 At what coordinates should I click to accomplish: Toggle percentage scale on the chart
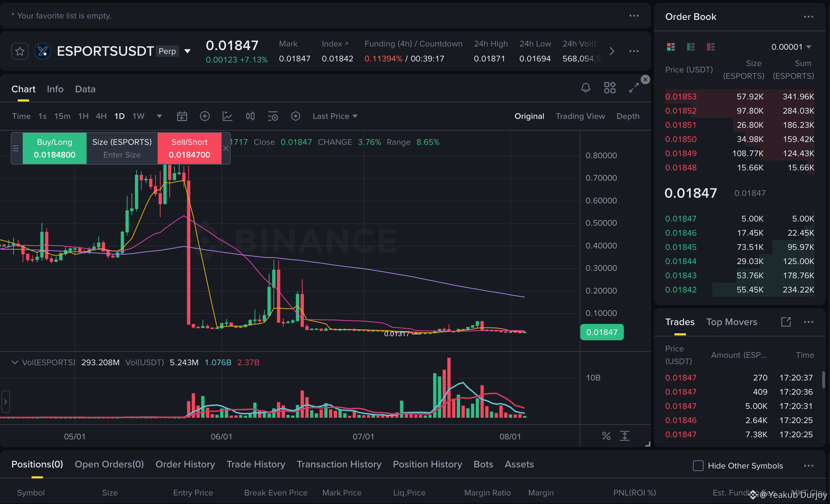(606, 436)
